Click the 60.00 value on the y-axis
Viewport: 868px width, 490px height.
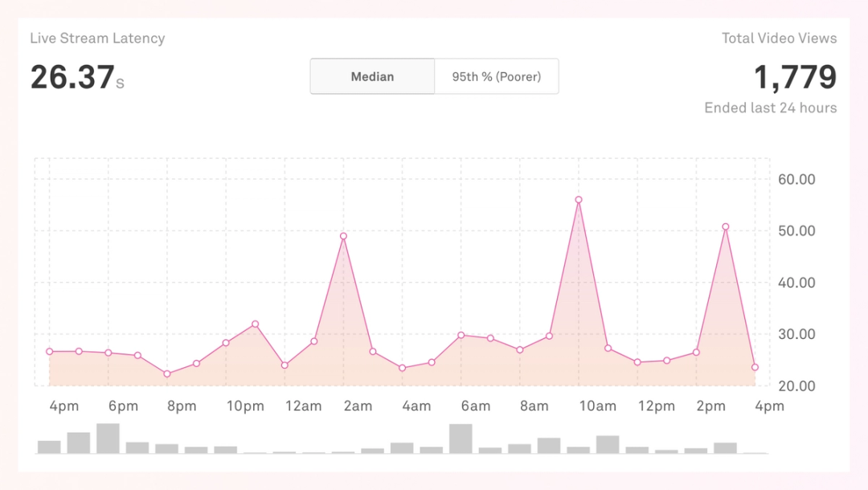coord(796,180)
